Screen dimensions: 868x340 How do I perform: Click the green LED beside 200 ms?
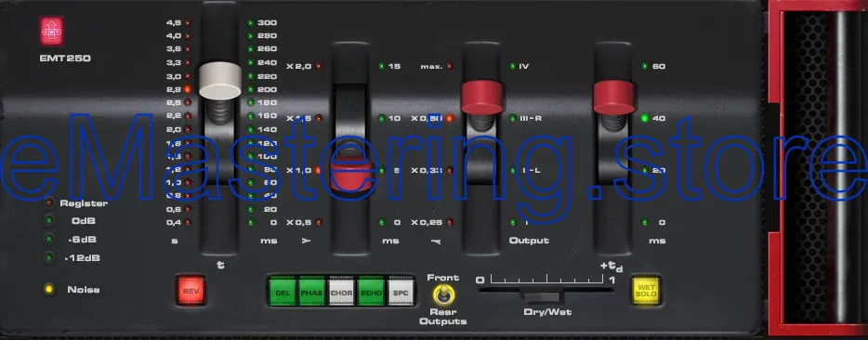(x=251, y=89)
